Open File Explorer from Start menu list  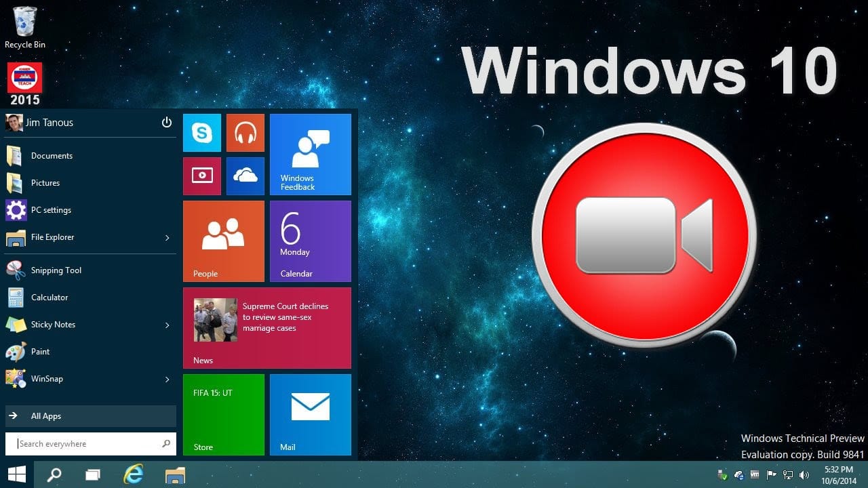click(x=91, y=237)
